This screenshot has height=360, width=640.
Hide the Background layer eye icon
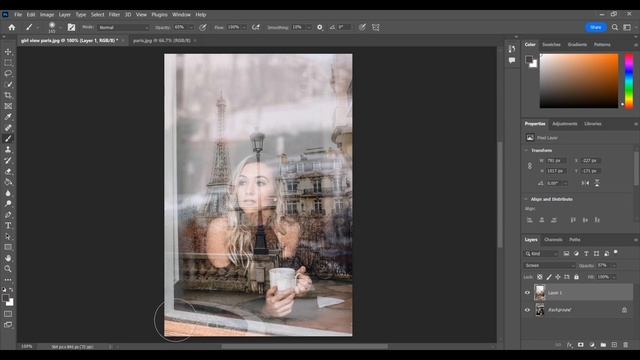point(527,310)
